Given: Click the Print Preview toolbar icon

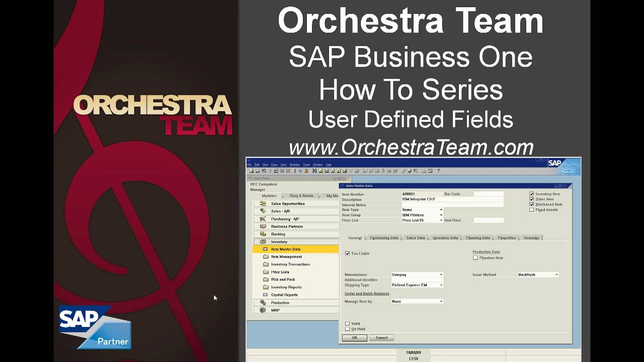Looking at the screenshot, I should click(252, 171).
